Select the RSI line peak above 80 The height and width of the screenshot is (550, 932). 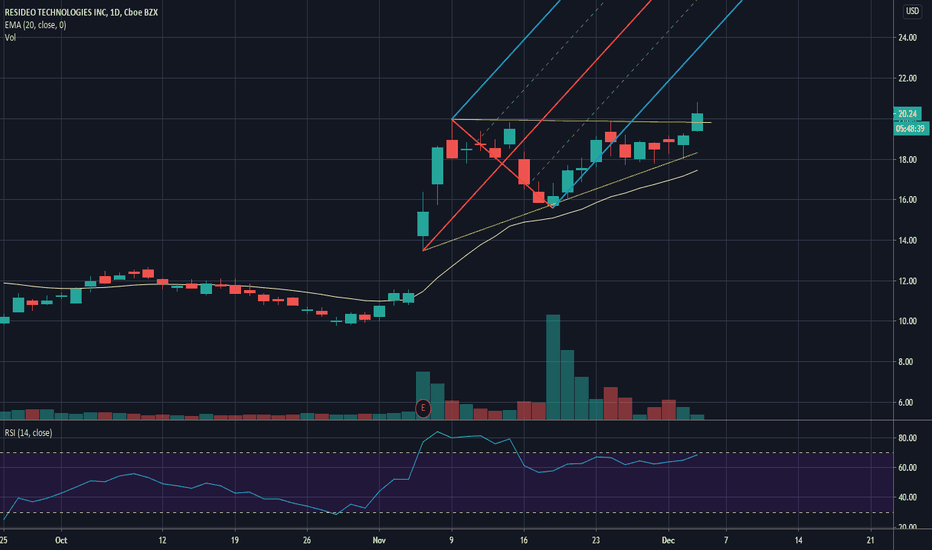438,432
